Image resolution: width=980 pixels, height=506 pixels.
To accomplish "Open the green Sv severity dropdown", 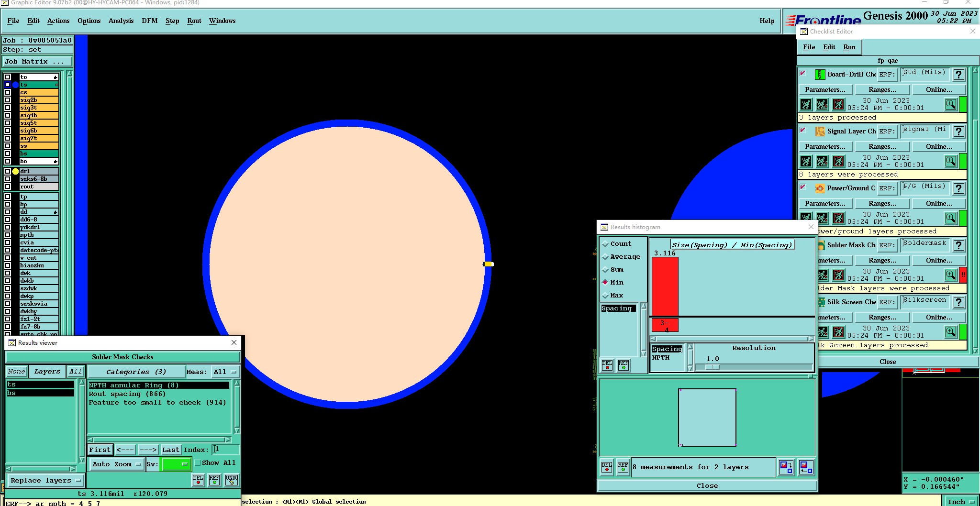I will (177, 464).
